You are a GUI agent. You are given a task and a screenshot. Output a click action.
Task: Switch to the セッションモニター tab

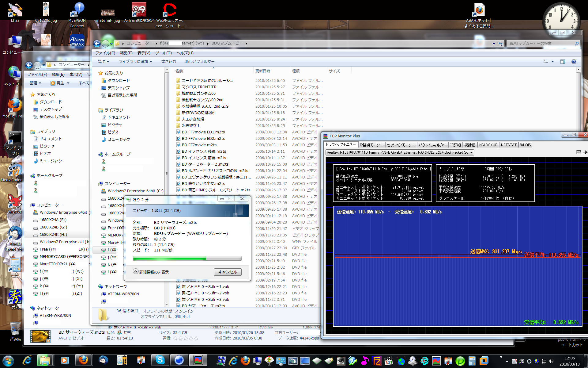coord(401,145)
